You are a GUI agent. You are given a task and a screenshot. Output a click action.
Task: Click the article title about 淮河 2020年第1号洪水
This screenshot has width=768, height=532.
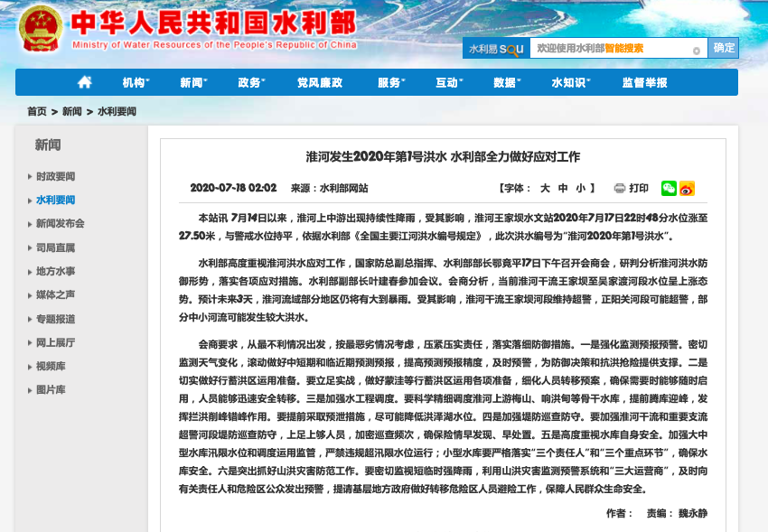[443, 156]
